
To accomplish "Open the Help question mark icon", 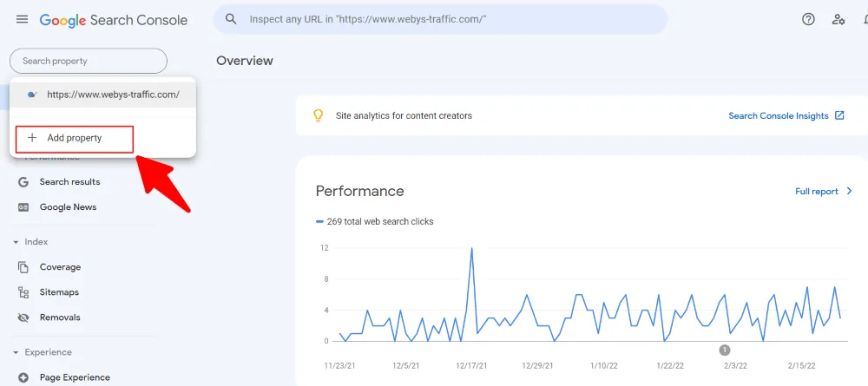I will pos(808,19).
